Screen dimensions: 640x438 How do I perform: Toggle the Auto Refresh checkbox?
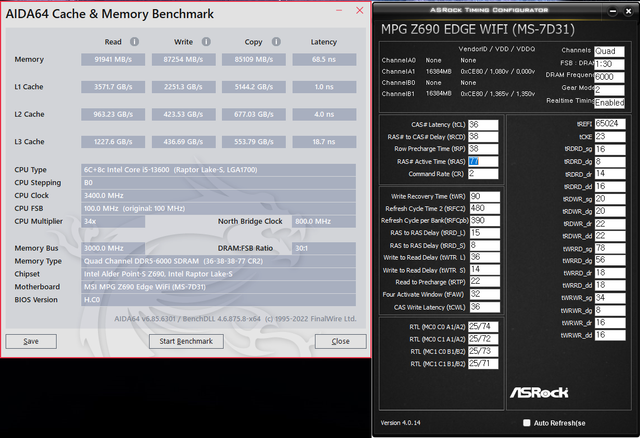pyautogui.click(x=527, y=423)
